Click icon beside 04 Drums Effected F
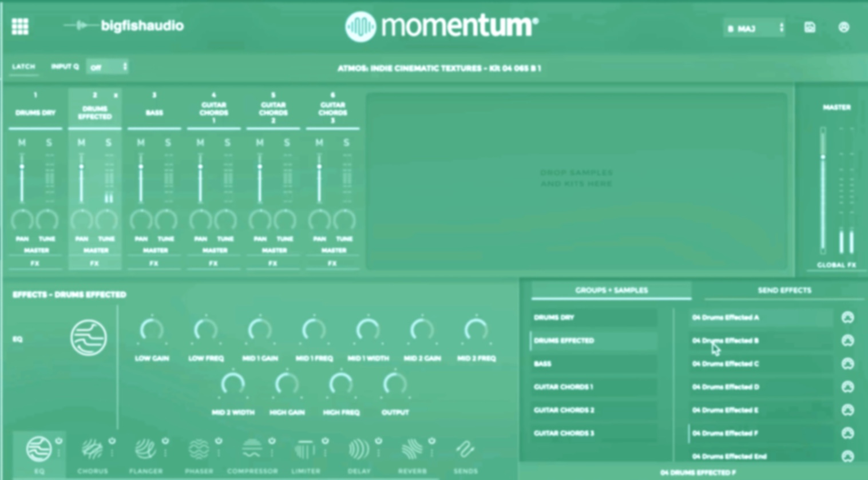 (847, 434)
